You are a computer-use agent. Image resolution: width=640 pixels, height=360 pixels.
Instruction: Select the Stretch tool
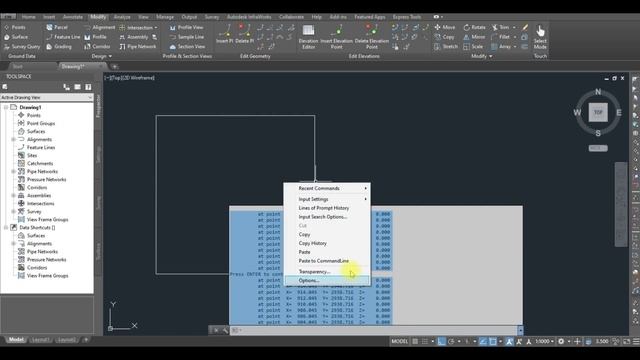pos(446,47)
